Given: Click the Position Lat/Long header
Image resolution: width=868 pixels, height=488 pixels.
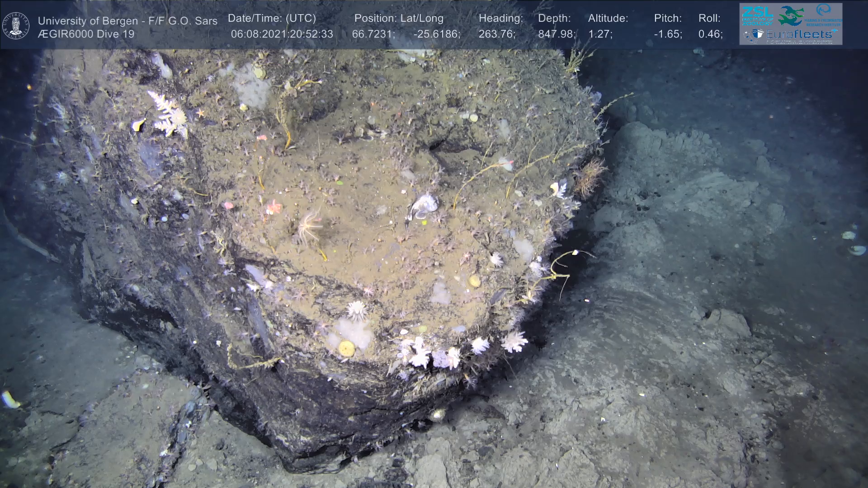Looking at the screenshot, I should pyautogui.click(x=399, y=19).
